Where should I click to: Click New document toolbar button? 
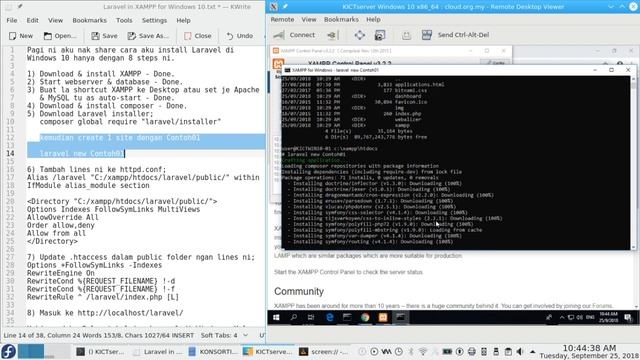pyautogui.click(x=21, y=36)
